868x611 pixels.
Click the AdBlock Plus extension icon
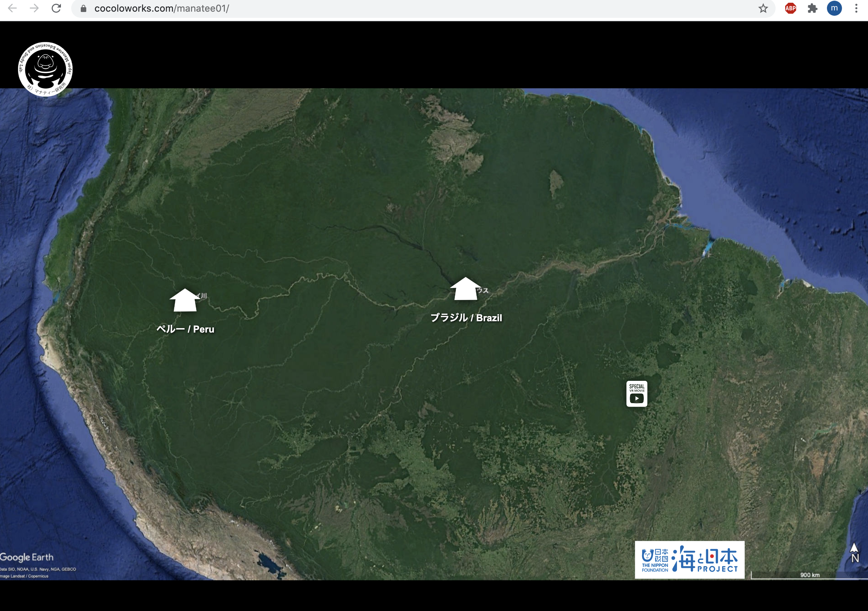coord(790,8)
